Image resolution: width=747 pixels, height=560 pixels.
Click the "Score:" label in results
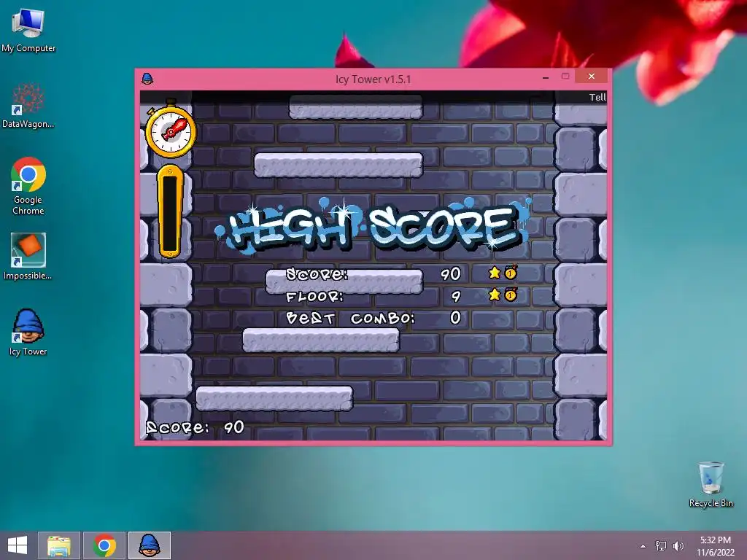317,274
